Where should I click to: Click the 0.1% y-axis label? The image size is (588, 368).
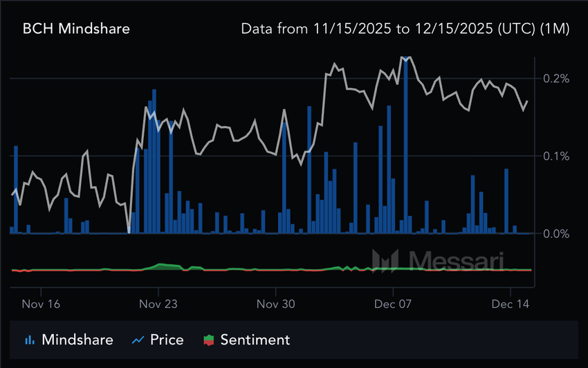pyautogui.click(x=556, y=156)
